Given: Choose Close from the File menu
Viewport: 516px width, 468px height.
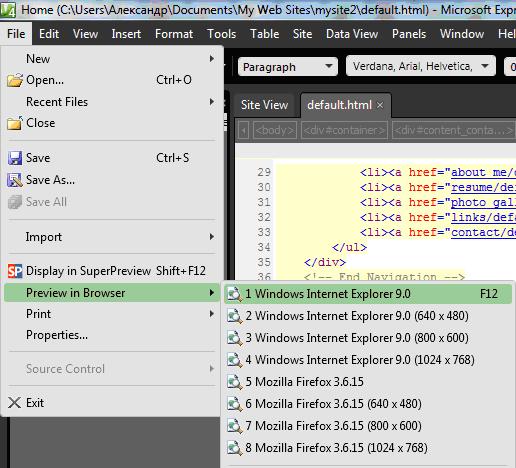Looking at the screenshot, I should pyautogui.click(x=112, y=123).
